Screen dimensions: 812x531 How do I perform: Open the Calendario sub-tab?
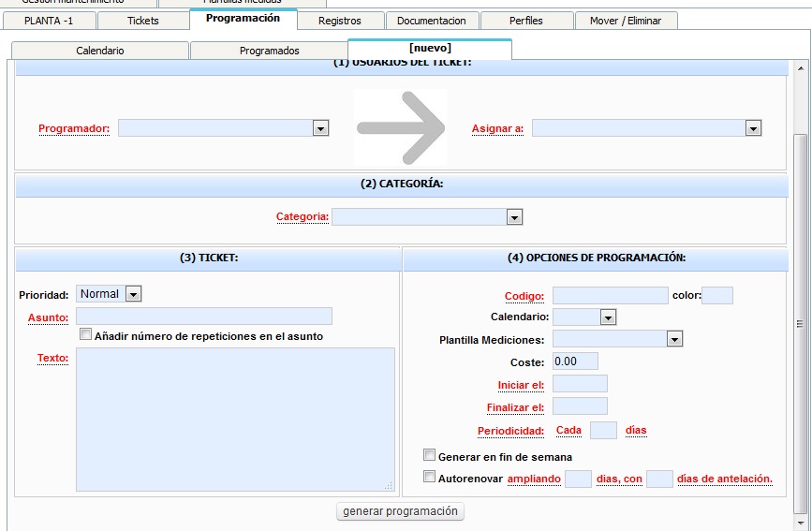100,51
